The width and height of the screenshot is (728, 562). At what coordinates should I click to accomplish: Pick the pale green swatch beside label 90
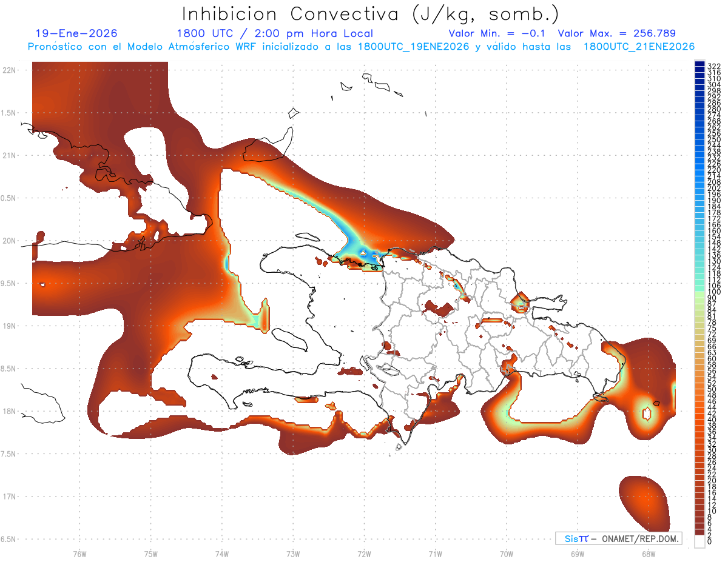(699, 295)
